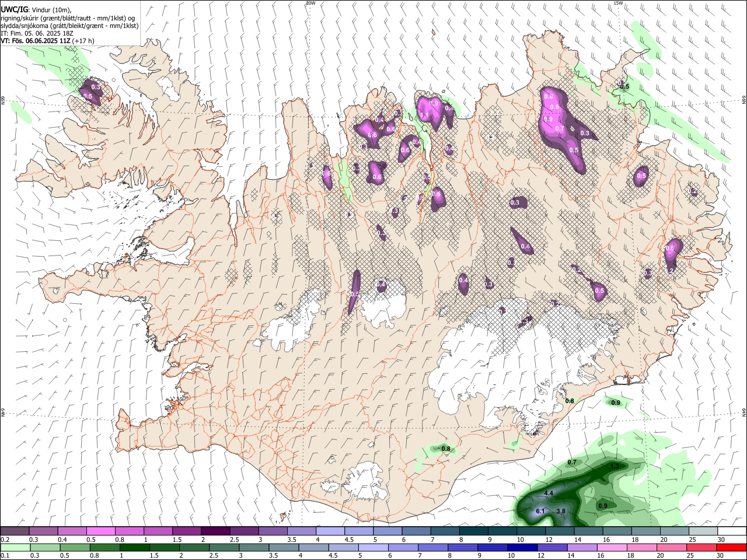Click the darkest purple swatch between 2 and 2.5 in top legend

pos(215,531)
